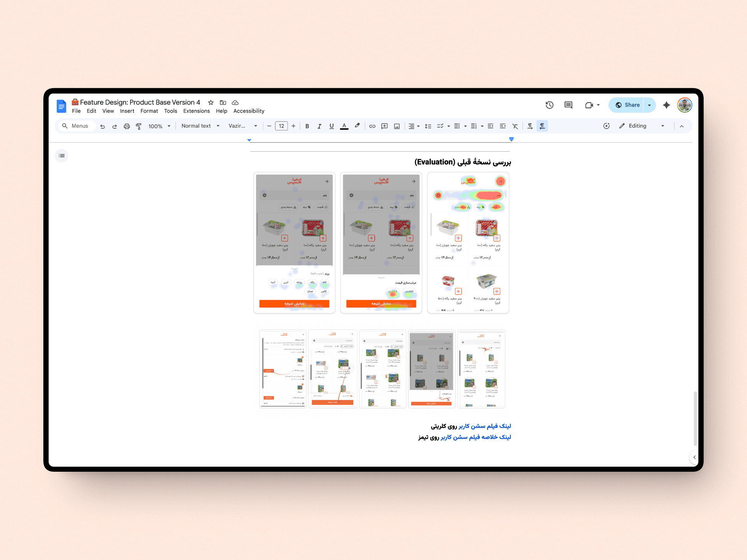The image size is (747, 560).
Task: Open the zoom level 100% dropdown
Action: (x=159, y=126)
